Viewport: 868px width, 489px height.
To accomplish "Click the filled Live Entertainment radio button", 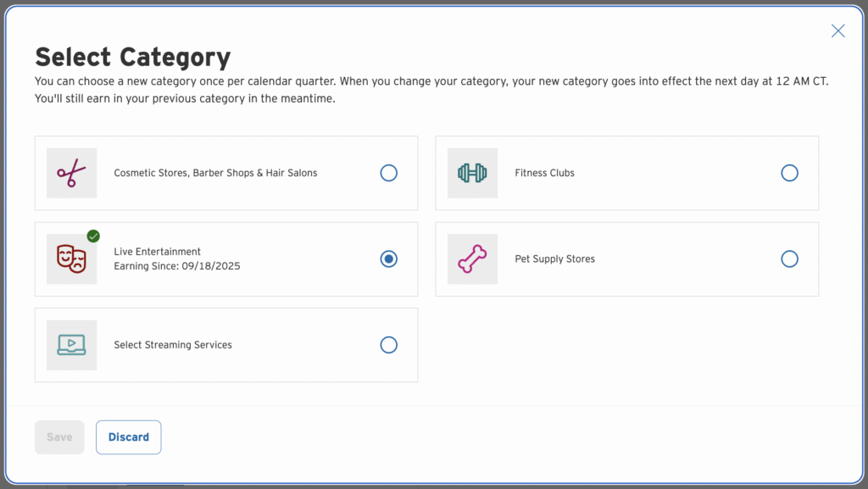I will (388, 259).
